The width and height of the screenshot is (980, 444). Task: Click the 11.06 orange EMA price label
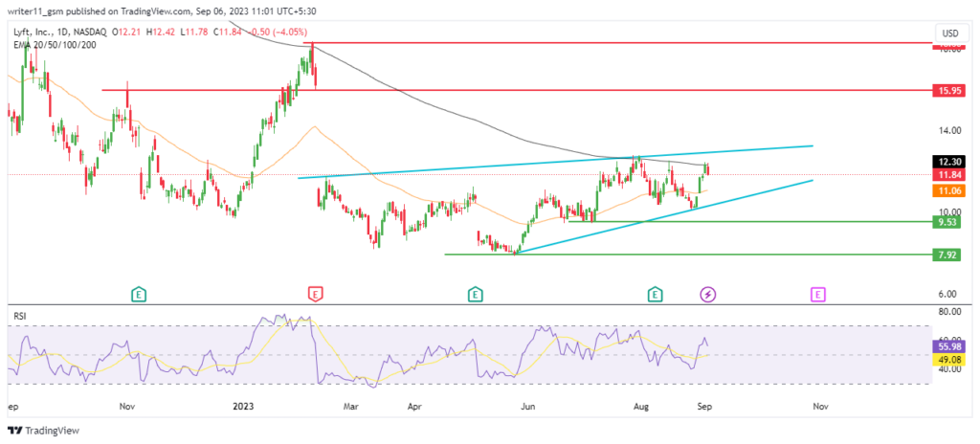pos(948,190)
